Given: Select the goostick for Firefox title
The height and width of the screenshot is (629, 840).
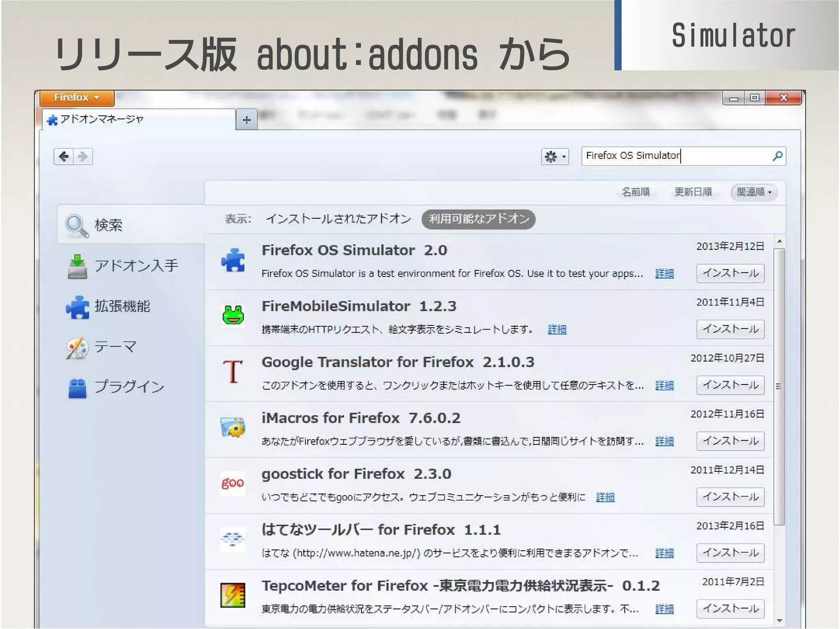Looking at the screenshot, I should (356, 474).
